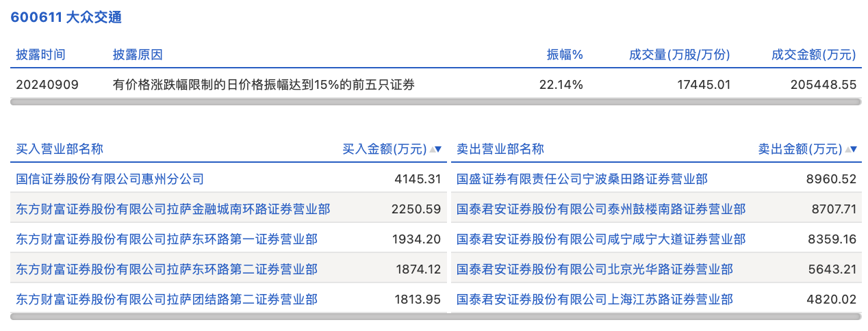Open 国泰君安北京光华路证券营业部 link

(x=594, y=269)
